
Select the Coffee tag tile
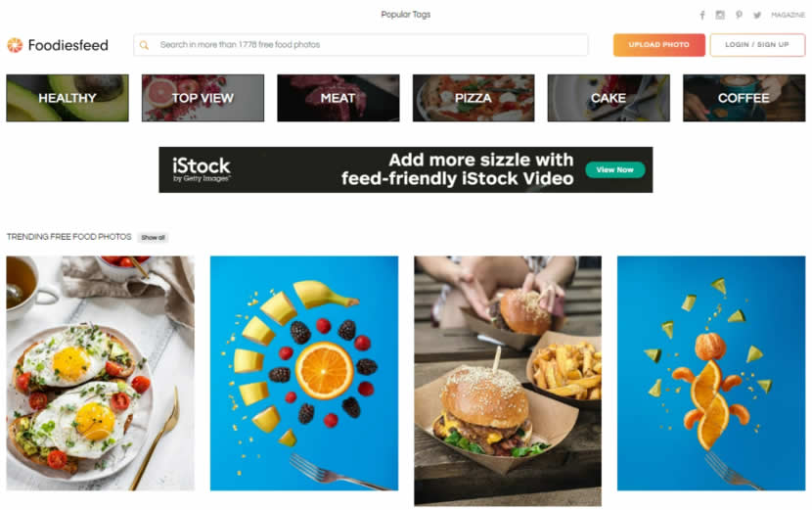744,98
